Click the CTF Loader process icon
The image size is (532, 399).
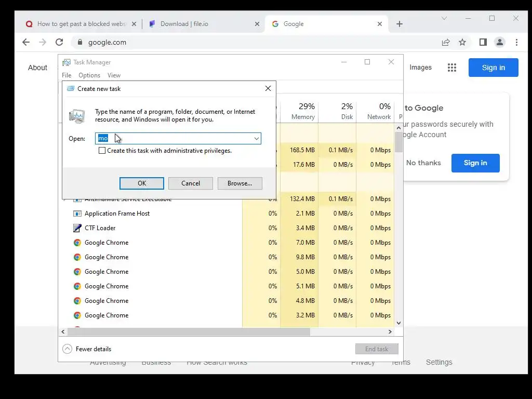[x=77, y=228]
